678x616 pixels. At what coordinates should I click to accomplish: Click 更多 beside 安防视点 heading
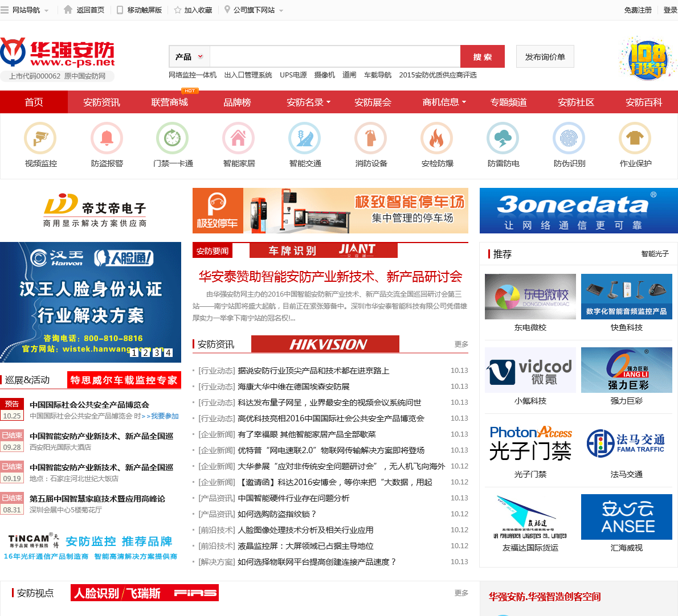461,593
